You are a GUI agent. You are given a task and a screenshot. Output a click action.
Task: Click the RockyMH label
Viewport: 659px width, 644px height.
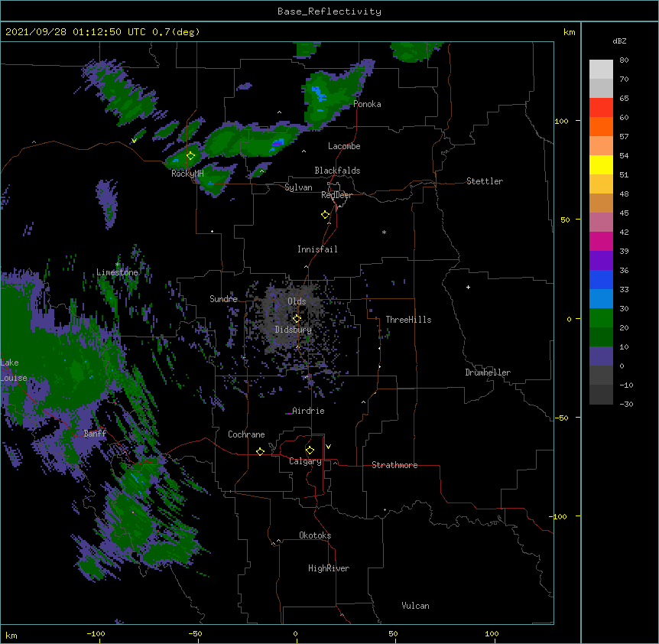point(187,174)
